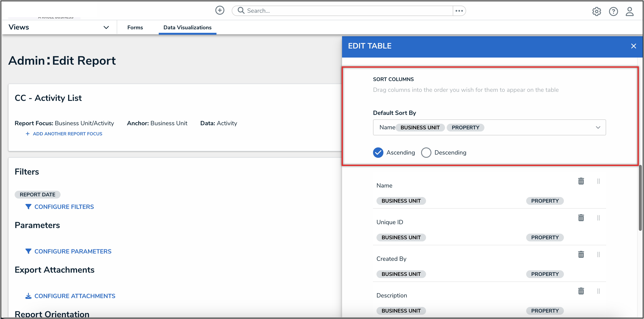This screenshot has width=644, height=319.
Task: Select Descending sort order
Action: [x=426, y=152]
